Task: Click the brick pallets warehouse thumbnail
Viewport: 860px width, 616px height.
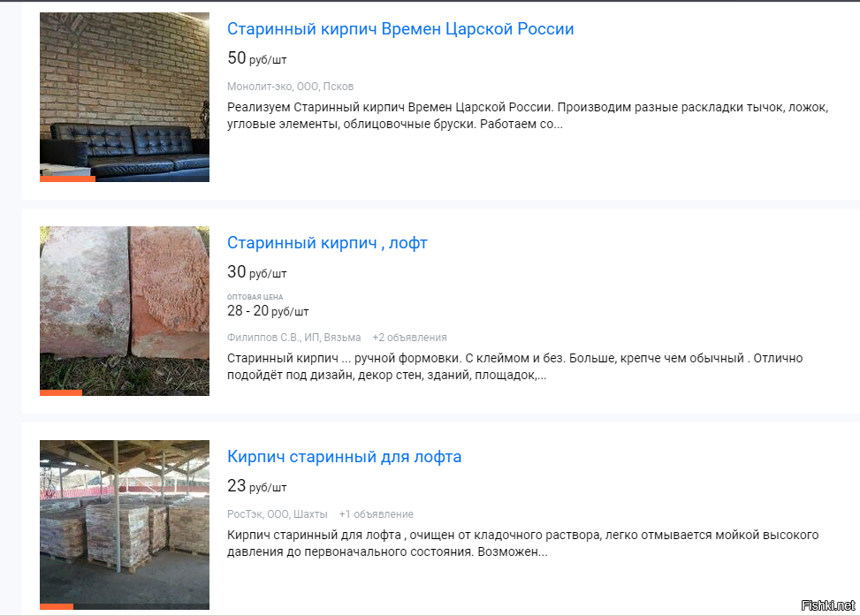Action: (x=125, y=525)
